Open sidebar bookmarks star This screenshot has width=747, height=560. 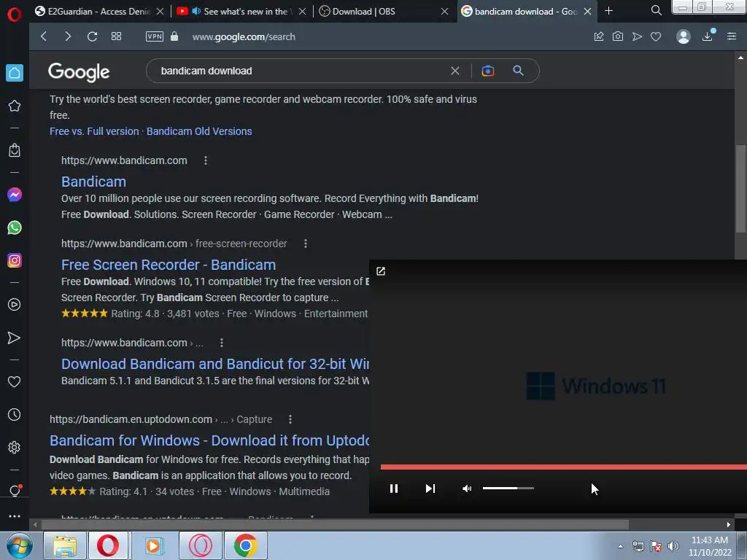tap(15, 106)
